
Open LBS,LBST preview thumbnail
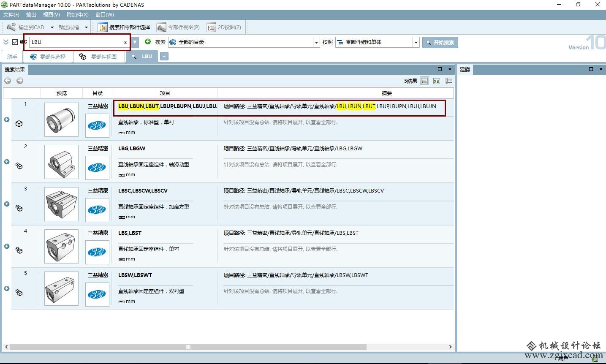click(x=61, y=246)
